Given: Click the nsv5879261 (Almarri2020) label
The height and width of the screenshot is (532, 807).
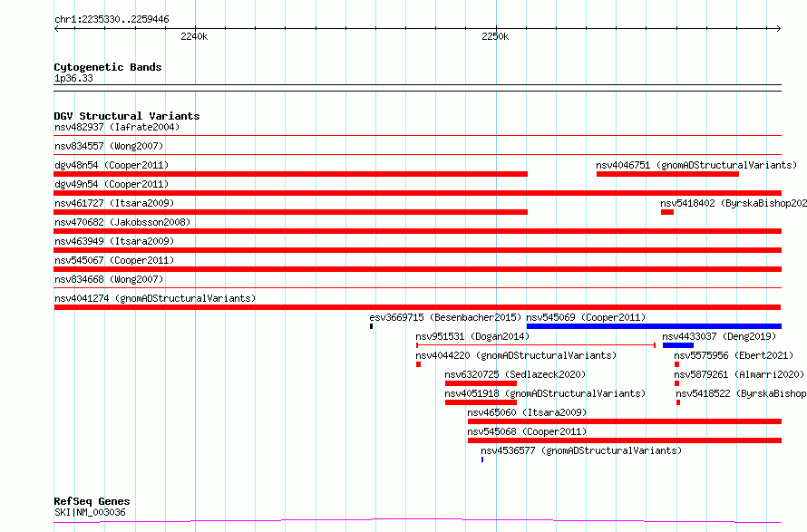Looking at the screenshot, I should (x=739, y=374).
